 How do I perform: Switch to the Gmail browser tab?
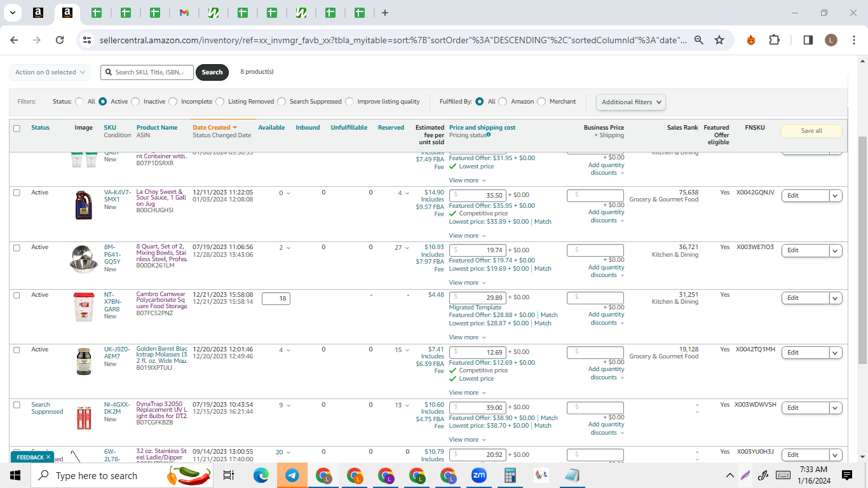tap(184, 13)
